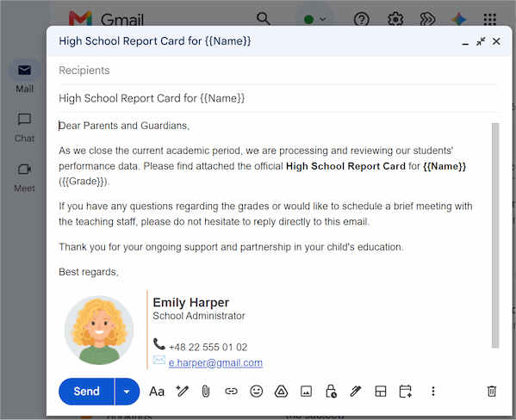Screen dimensions: 516x420
Task: Click 'School Administrator' title text
Action: tap(199, 316)
